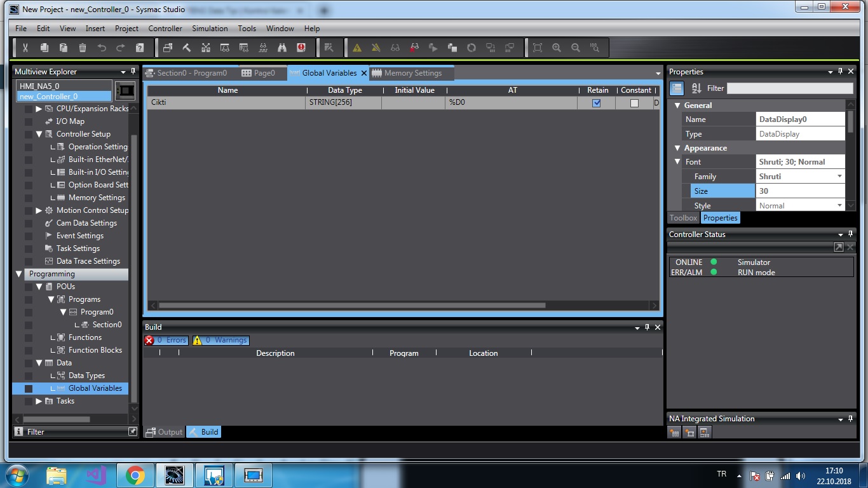Click the Help question mark toolbar icon
The image size is (868, 488).
click(x=140, y=48)
